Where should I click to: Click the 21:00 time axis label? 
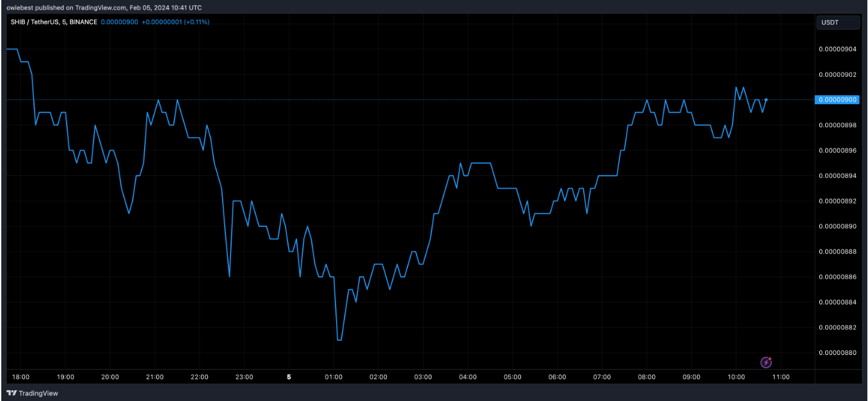point(155,377)
